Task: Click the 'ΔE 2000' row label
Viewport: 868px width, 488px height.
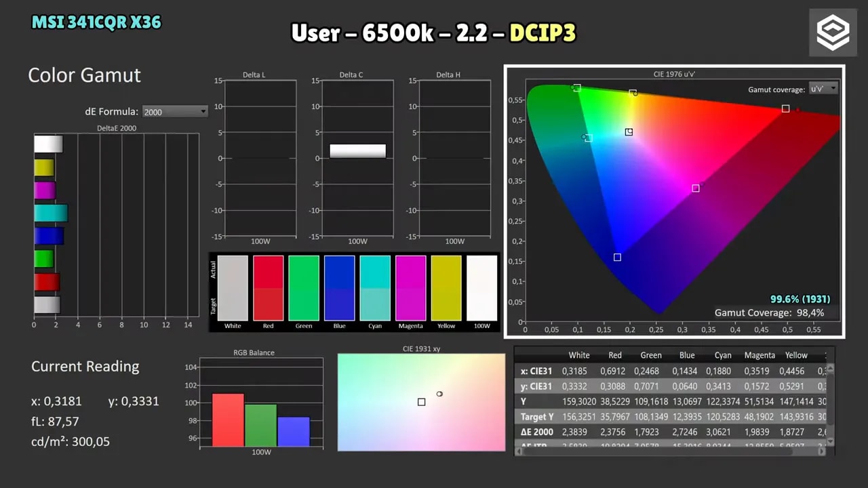Action: [536, 432]
